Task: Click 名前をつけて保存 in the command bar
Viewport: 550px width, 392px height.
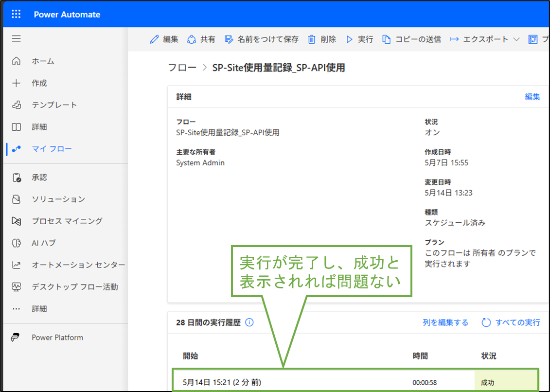Action: point(268,39)
